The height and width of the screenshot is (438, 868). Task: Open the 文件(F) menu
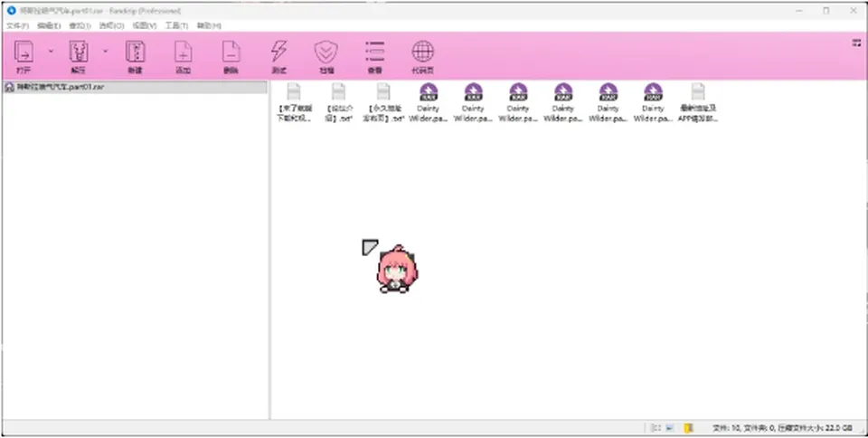[17, 25]
